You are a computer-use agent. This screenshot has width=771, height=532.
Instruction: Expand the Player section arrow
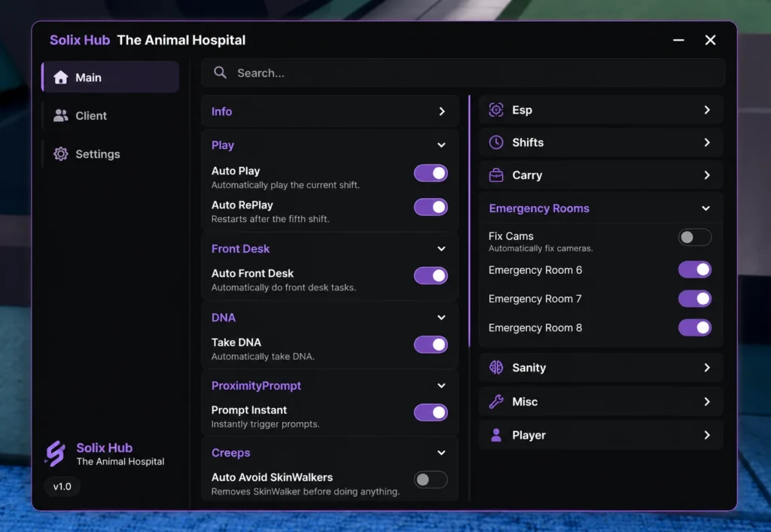[706, 435]
